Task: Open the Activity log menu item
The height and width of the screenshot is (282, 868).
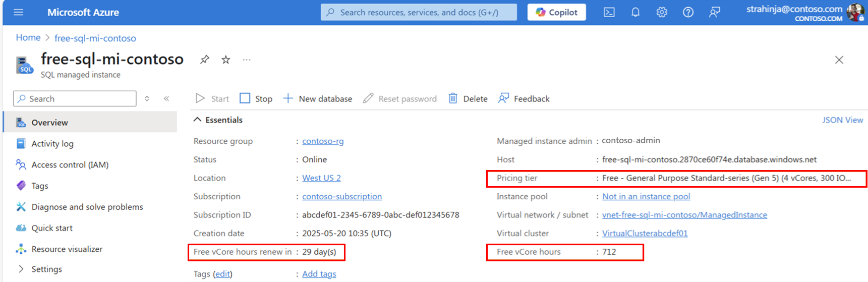Action: 52,143
